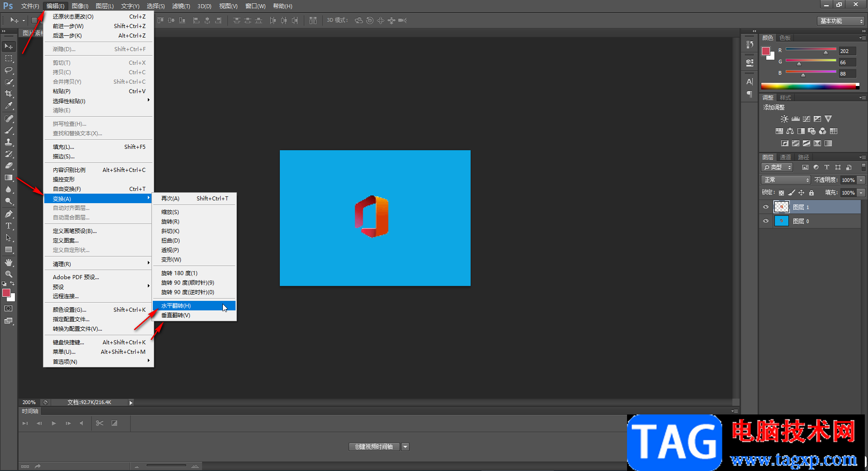Viewport: 868px width, 471px height.
Task: Select the Eyedropper tool
Action: coord(9,105)
